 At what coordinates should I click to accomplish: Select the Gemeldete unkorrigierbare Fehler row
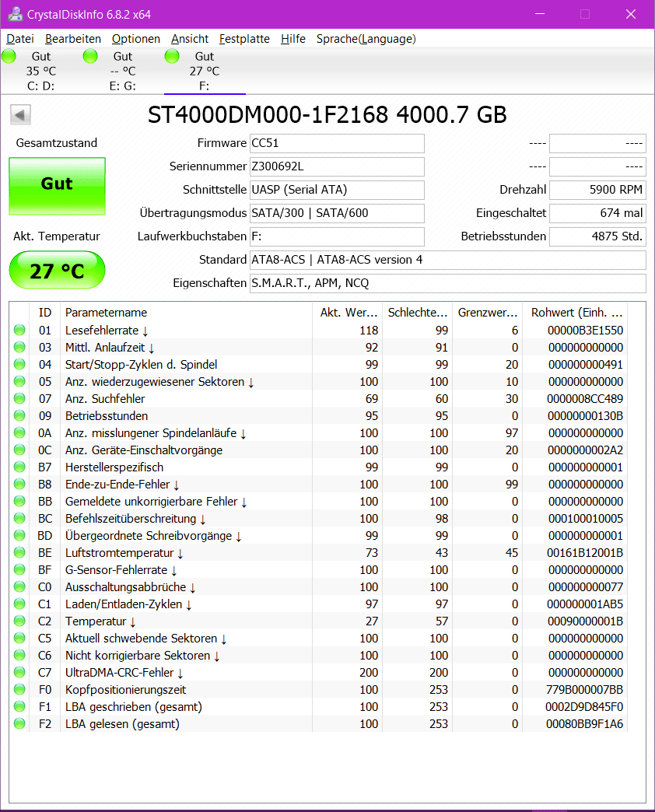click(x=318, y=501)
